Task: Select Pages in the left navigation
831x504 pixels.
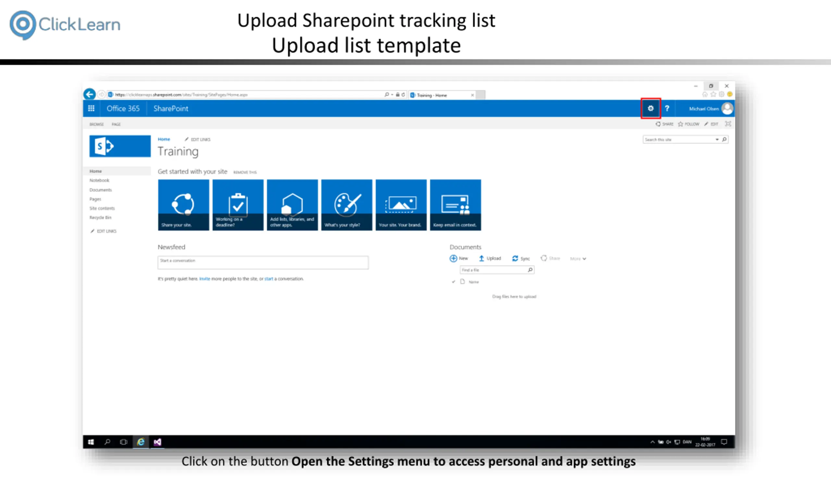Action: point(95,199)
